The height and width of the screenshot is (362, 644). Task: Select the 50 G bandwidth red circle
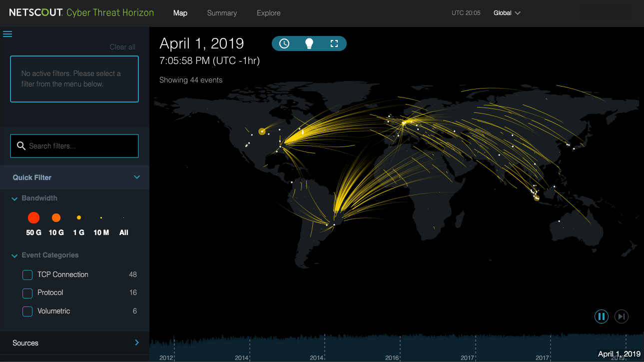[33, 217]
